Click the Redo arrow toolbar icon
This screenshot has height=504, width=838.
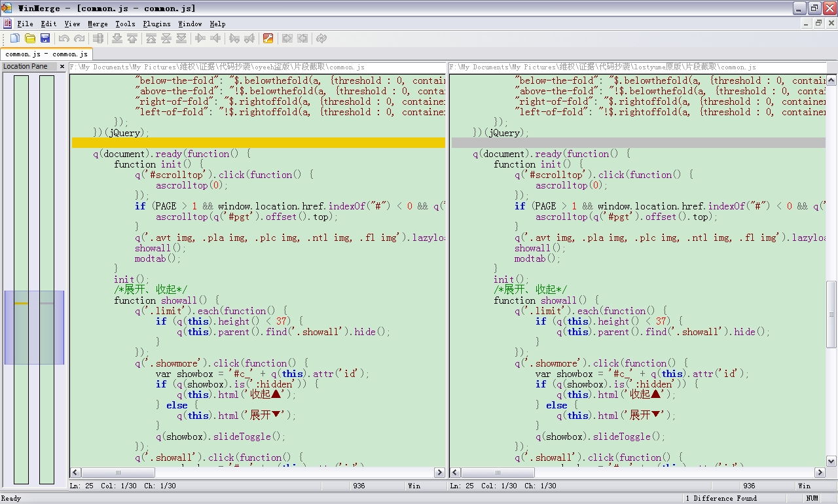coord(79,39)
